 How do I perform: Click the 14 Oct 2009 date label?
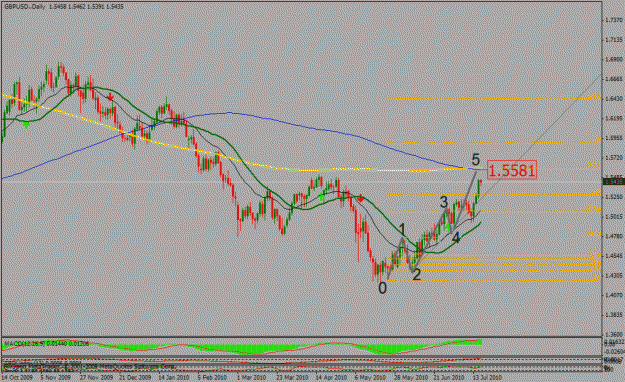(x=17, y=377)
